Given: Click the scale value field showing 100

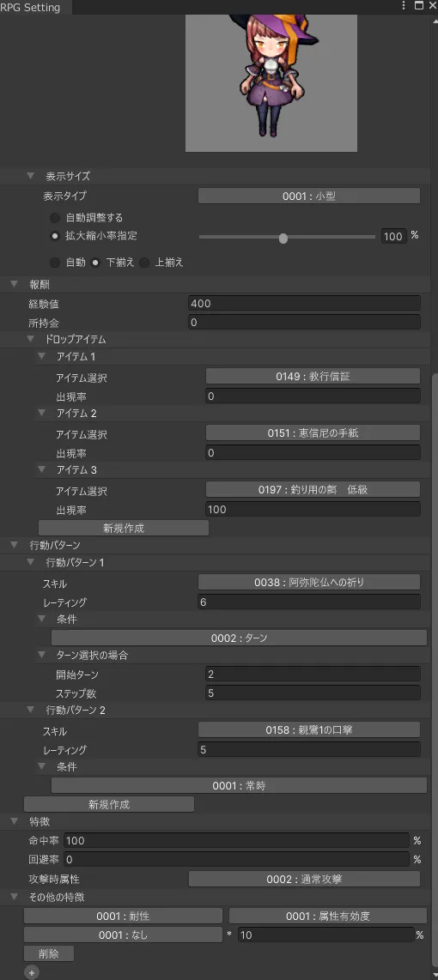Looking at the screenshot, I should [x=393, y=236].
